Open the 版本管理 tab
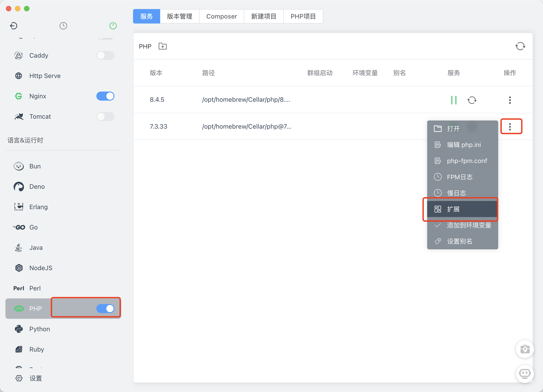 pos(179,16)
